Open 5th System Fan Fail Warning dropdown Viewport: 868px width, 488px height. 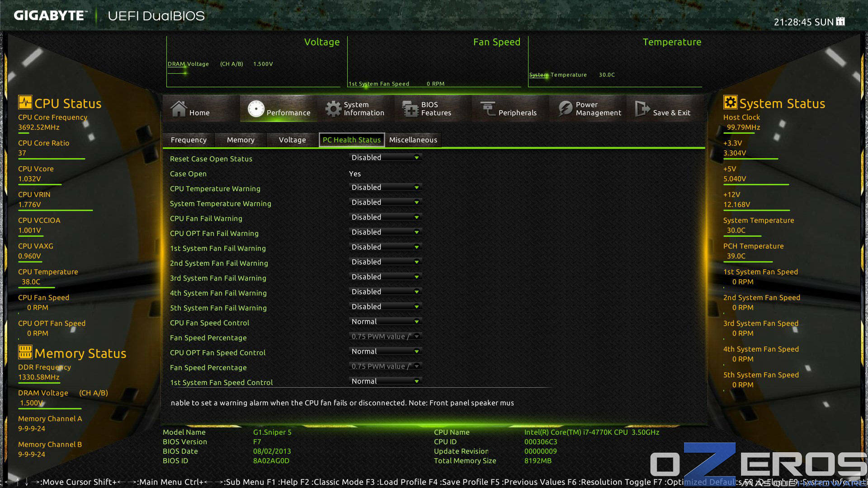pos(385,307)
